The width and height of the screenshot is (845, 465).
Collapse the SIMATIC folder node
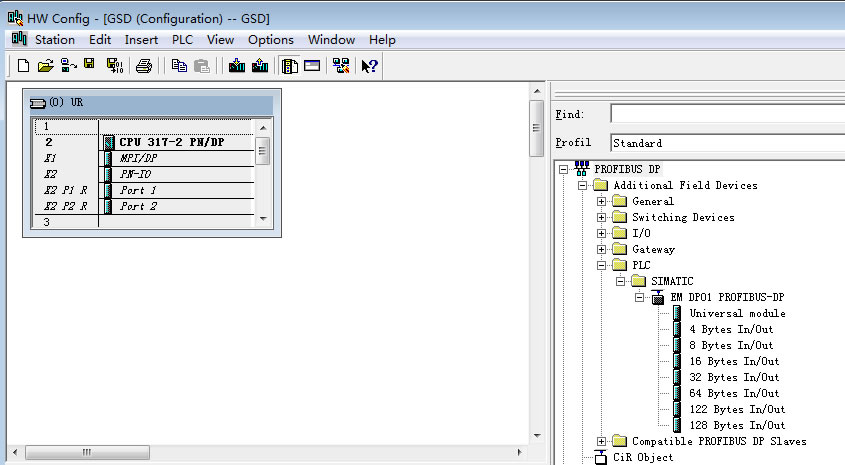(620, 281)
